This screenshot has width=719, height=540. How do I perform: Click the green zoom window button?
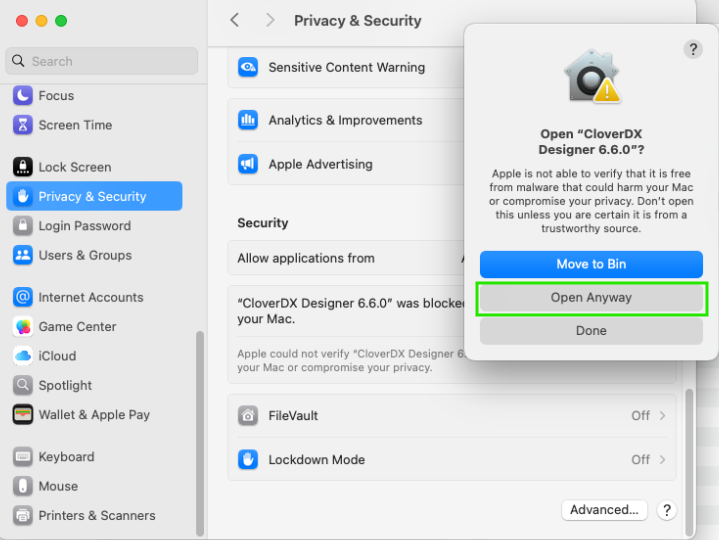(61, 21)
